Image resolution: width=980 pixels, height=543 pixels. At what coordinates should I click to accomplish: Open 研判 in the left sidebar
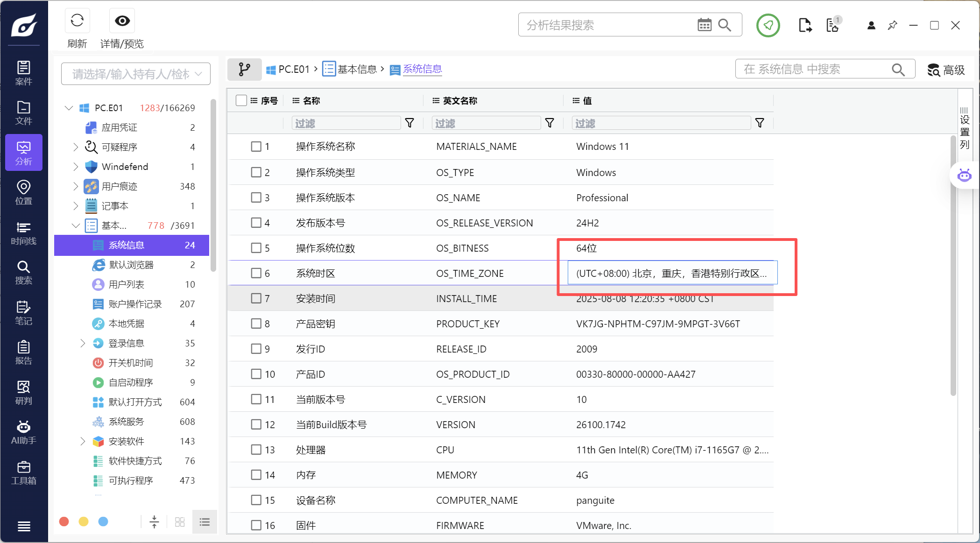(x=24, y=392)
